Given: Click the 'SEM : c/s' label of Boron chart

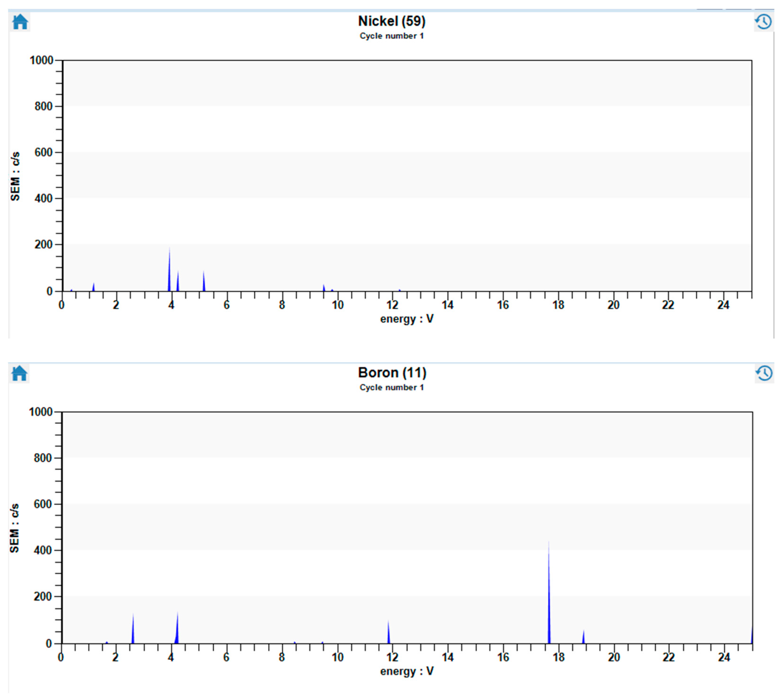Looking at the screenshot, I should pos(14,528).
